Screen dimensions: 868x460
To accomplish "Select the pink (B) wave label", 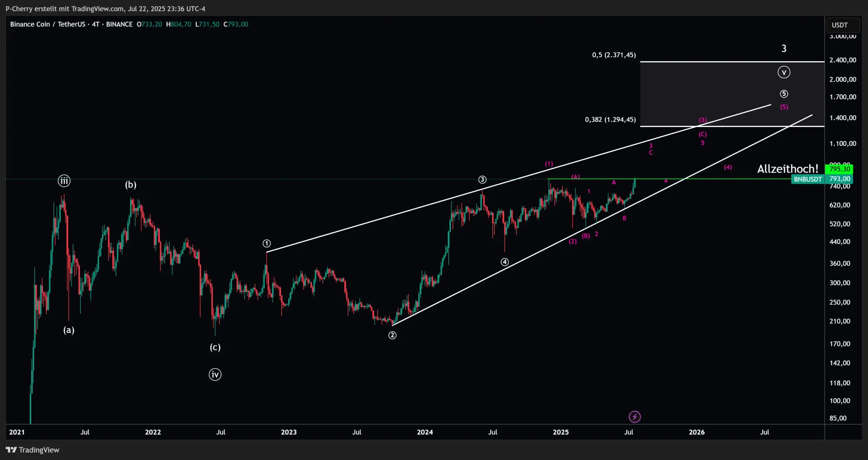I will point(586,236).
